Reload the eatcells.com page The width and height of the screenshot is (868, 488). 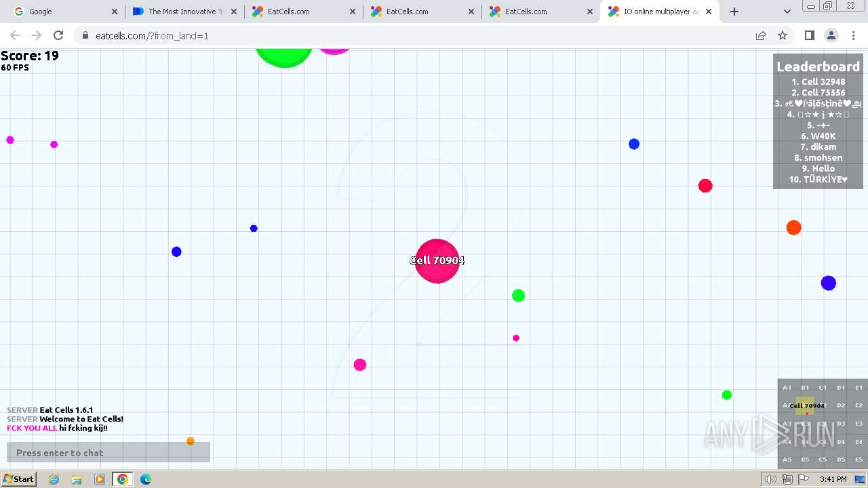(58, 35)
